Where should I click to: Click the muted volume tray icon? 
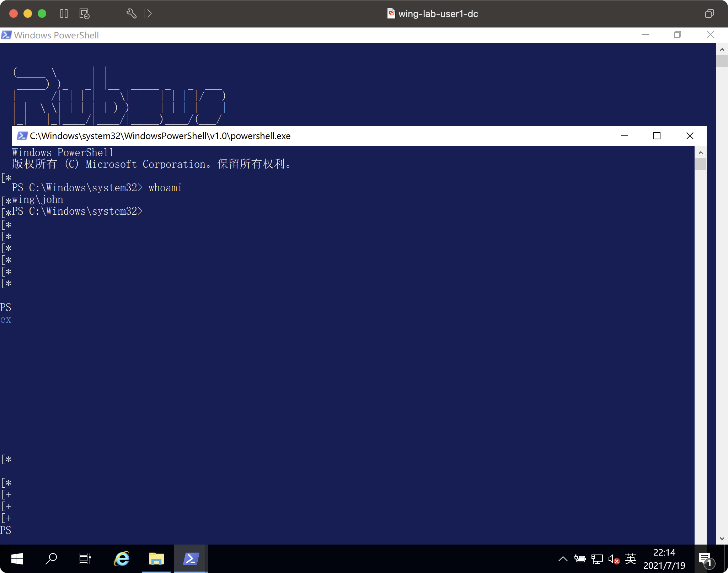[x=614, y=559]
